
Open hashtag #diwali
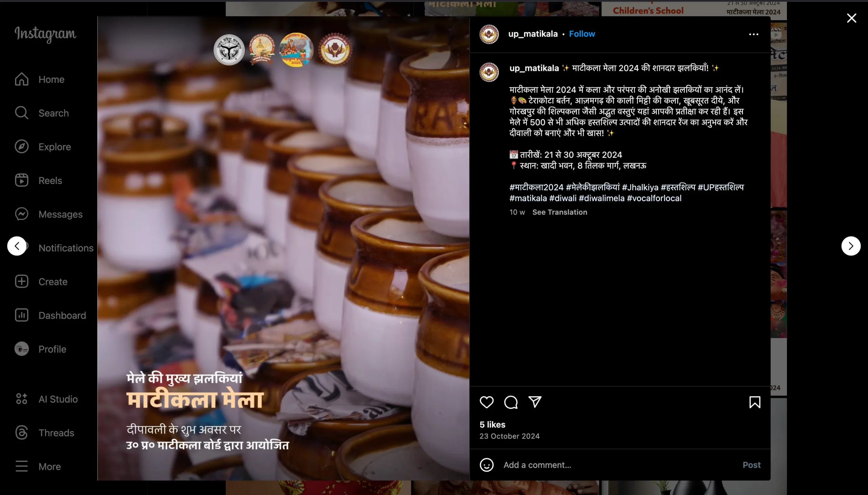point(563,198)
